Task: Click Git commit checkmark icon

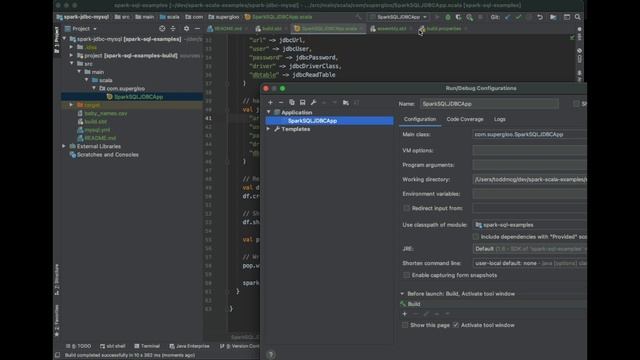Action: pos(518,17)
